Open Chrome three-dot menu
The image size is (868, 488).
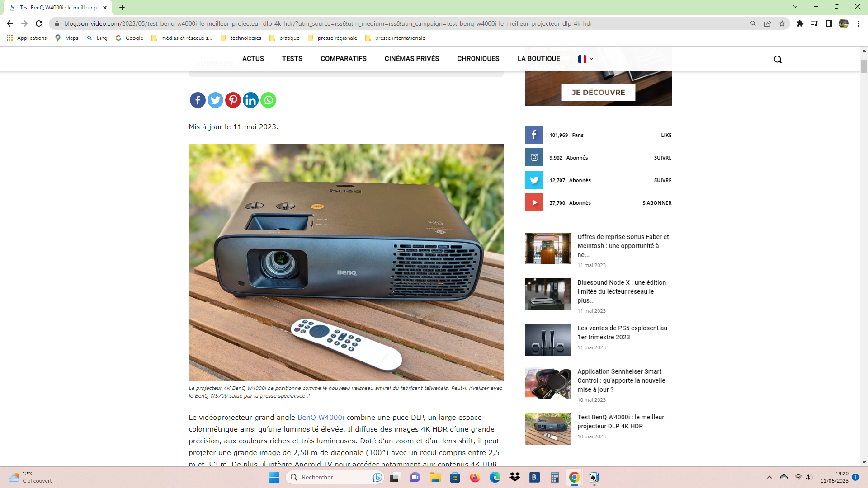[858, 23]
